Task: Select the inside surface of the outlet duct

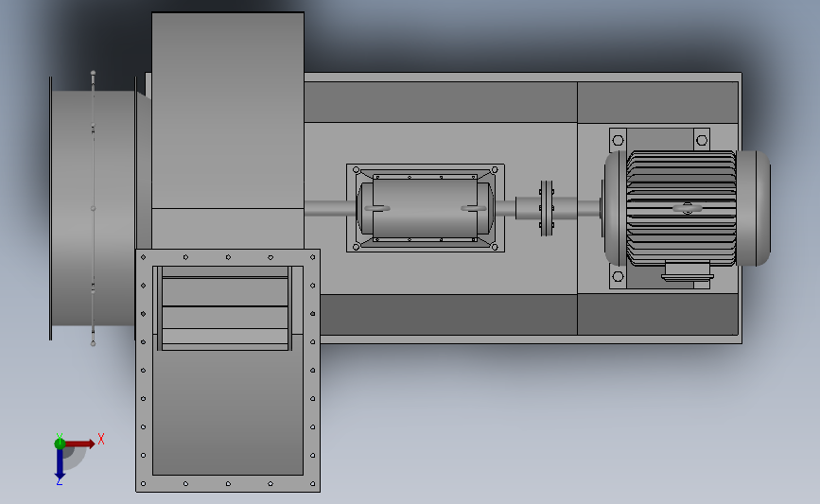Action: pos(228,412)
